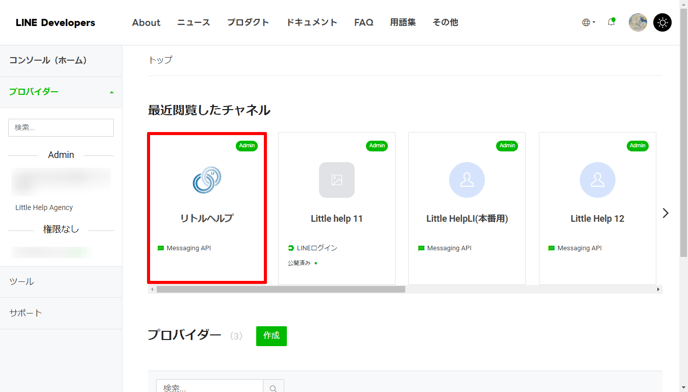This screenshot has width=688, height=392.
Task: Open the ドキュメント menu item
Action: point(312,22)
